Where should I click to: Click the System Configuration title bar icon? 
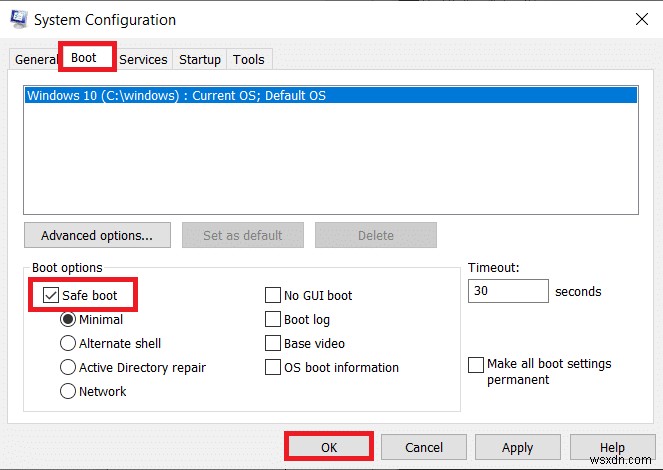click(17, 19)
